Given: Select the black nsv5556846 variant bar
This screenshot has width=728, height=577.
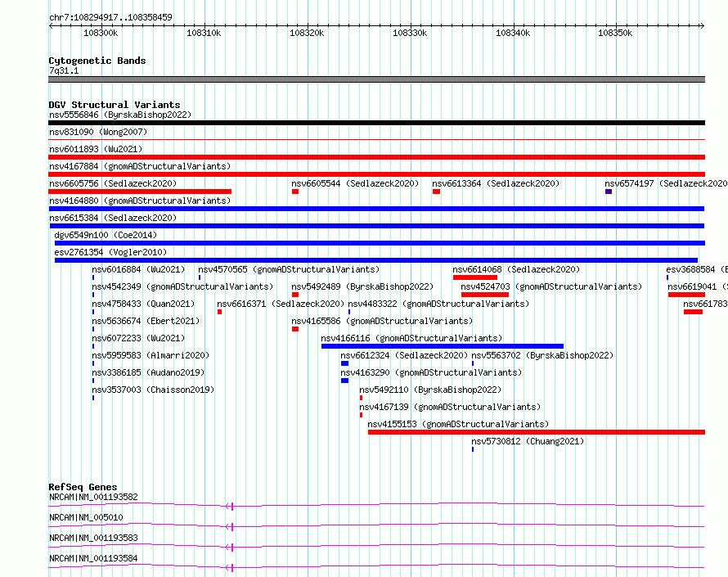Looking at the screenshot, I should click(376, 123).
